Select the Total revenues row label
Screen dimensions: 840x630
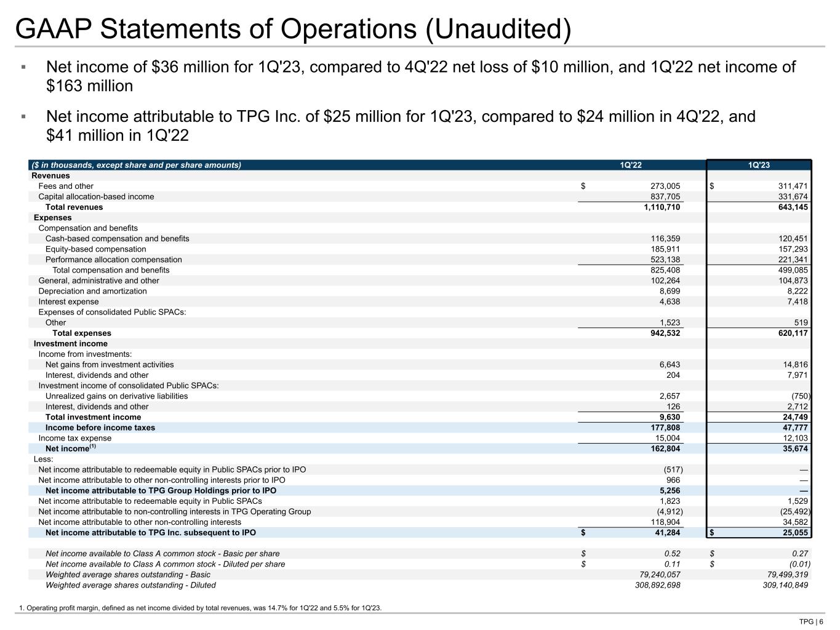point(74,207)
